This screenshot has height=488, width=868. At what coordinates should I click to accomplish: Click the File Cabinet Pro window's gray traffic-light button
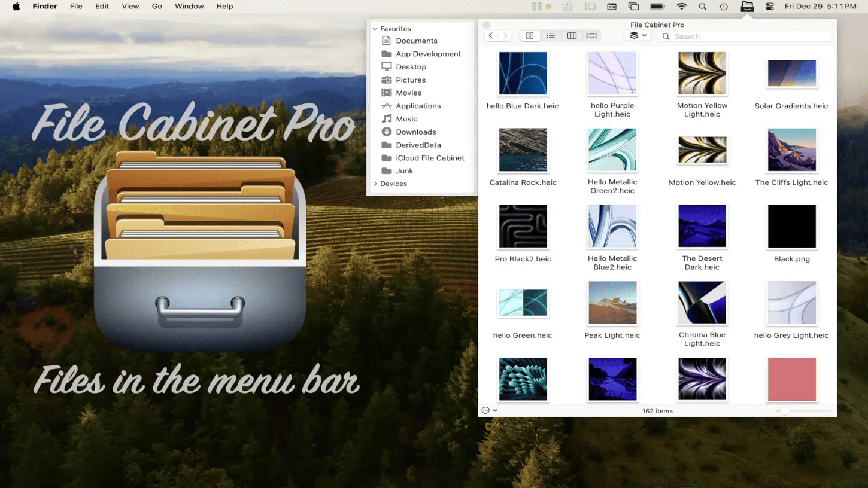click(x=487, y=25)
